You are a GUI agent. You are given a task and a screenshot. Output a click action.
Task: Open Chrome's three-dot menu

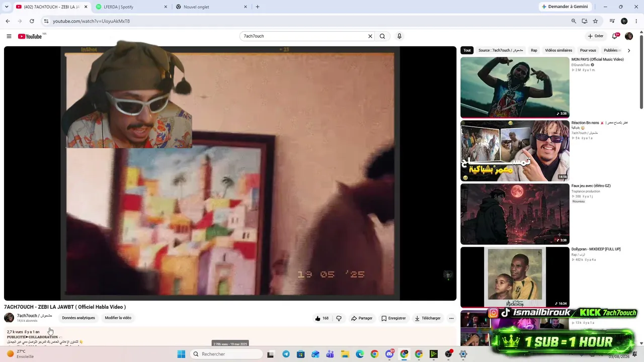(x=636, y=21)
